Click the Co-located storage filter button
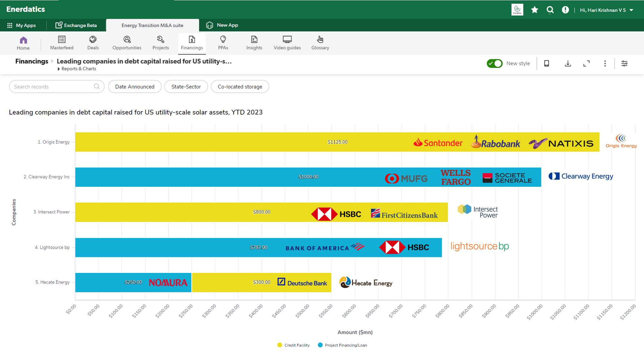 (x=240, y=87)
